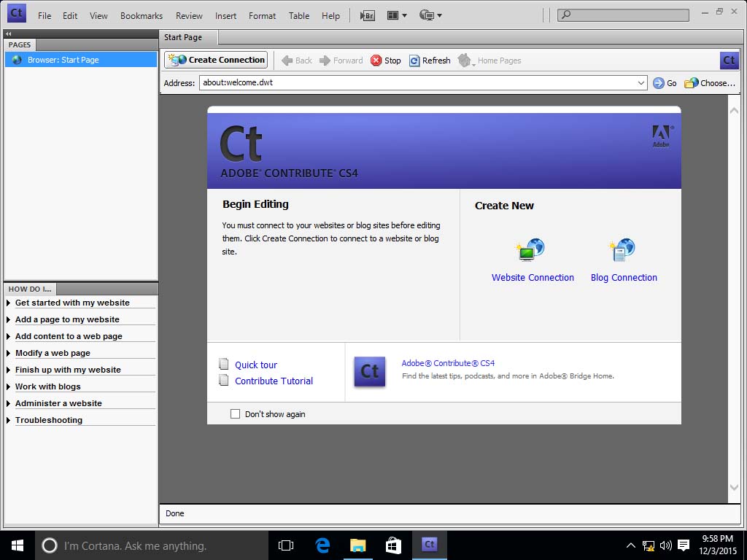
Task: Open the File menu
Action: tap(44, 16)
